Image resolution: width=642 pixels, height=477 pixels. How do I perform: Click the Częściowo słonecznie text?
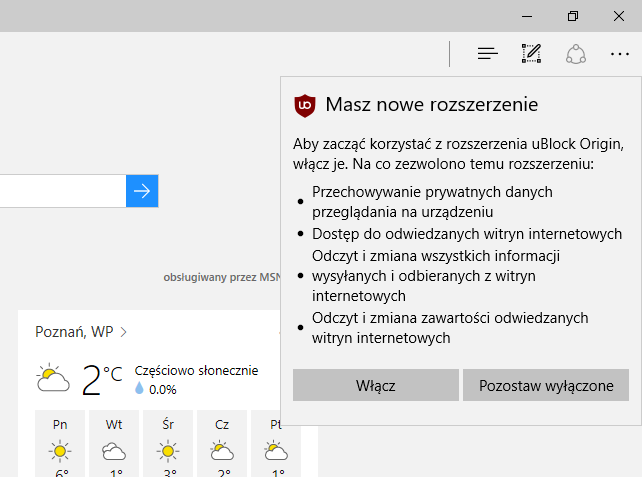[197, 371]
